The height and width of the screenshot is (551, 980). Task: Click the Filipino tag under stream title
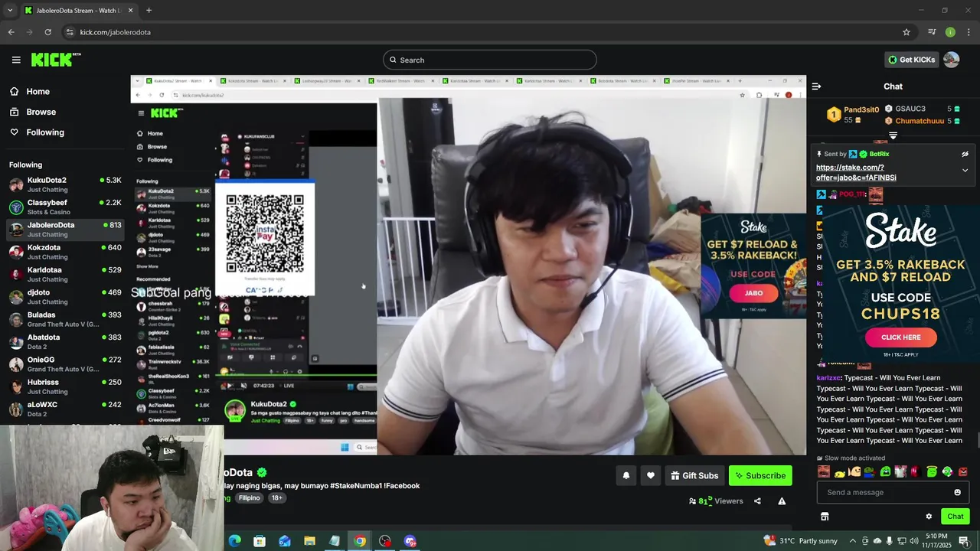point(249,497)
